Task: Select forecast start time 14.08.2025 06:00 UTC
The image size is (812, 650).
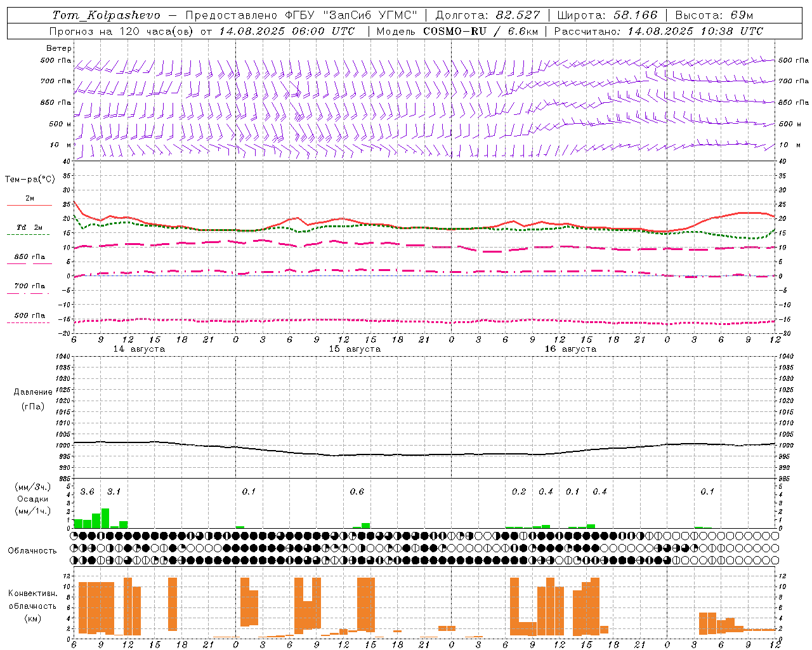Action: (x=287, y=31)
